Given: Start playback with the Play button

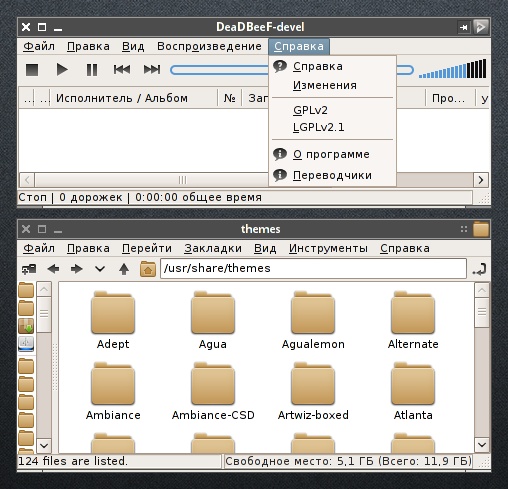Looking at the screenshot, I should click(x=62, y=70).
